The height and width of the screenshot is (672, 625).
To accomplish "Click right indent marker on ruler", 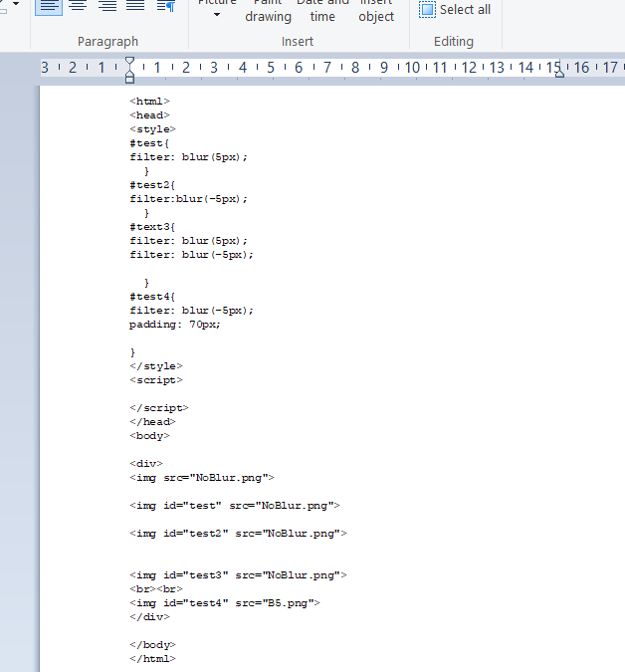I will pyautogui.click(x=559, y=74).
